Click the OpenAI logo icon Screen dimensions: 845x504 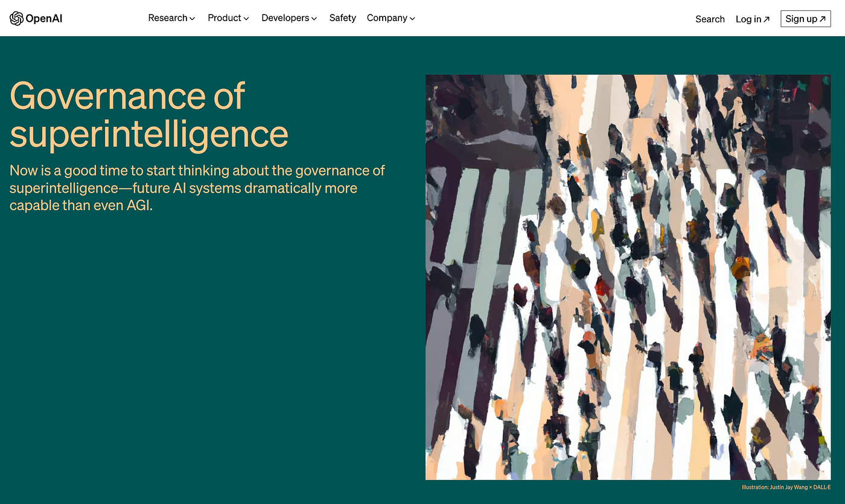point(16,19)
